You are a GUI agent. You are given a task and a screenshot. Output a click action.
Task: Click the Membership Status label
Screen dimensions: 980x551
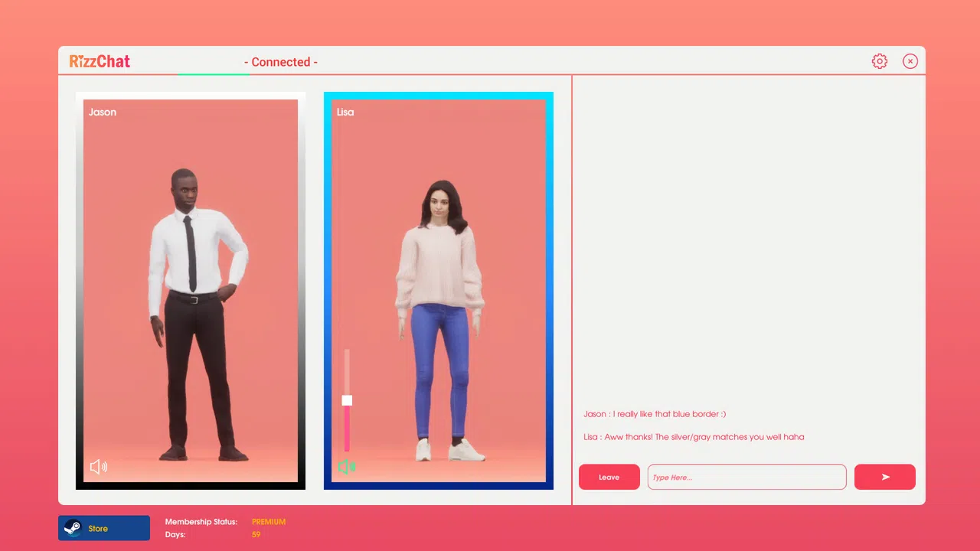(x=201, y=522)
